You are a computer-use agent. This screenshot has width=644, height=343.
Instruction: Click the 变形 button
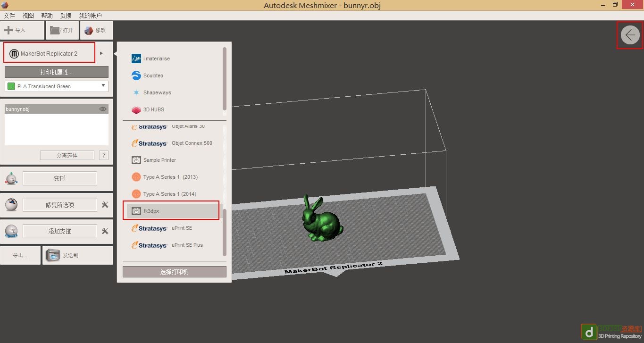[60, 179]
